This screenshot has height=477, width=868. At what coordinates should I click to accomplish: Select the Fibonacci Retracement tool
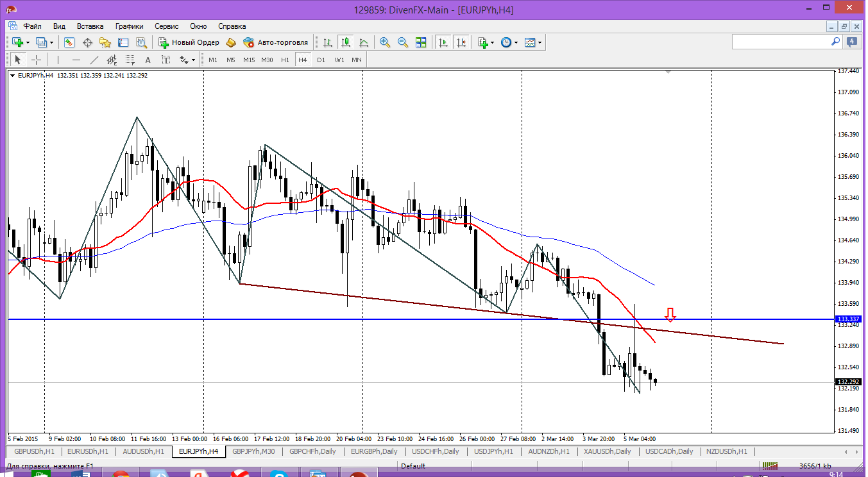[x=130, y=60]
